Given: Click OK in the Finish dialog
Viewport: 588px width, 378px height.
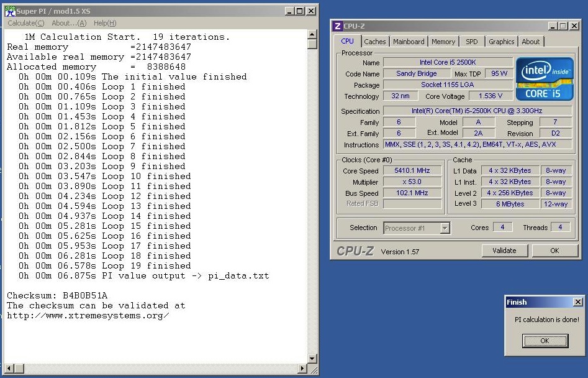Looking at the screenshot, I should (545, 341).
